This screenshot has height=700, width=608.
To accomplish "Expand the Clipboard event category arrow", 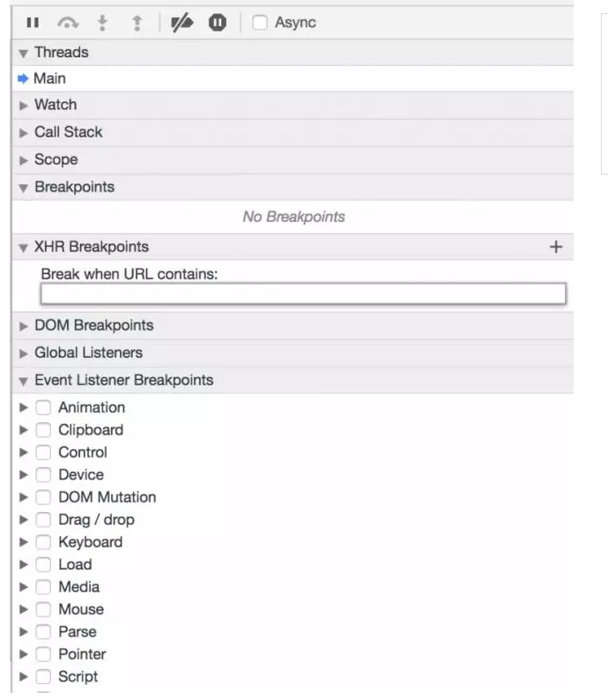I will [24, 430].
